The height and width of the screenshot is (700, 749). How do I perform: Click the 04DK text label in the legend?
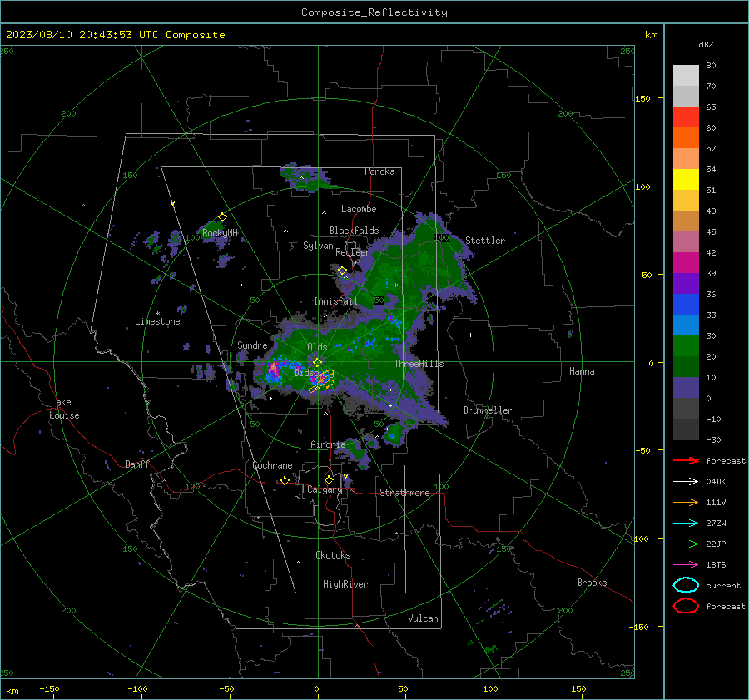pyautogui.click(x=716, y=481)
